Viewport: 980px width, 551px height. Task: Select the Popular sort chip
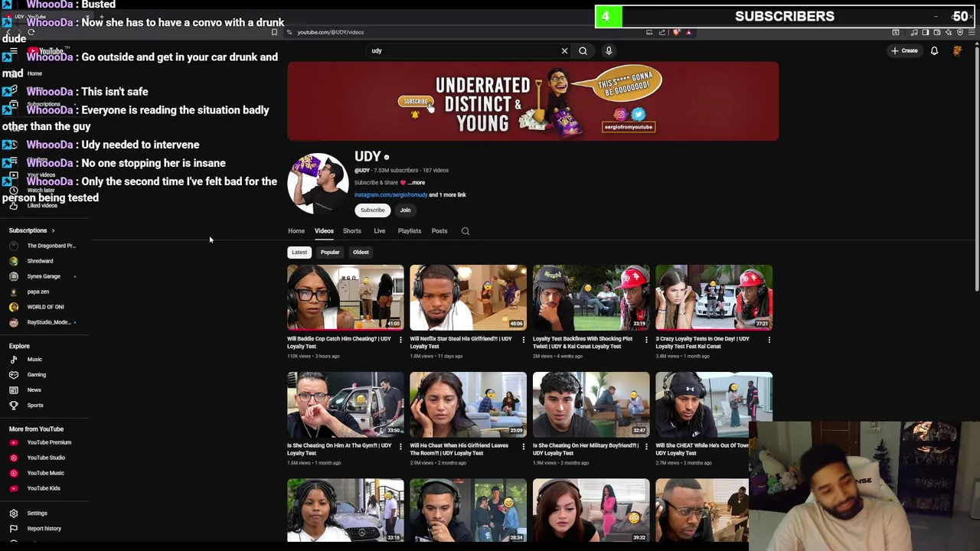(x=330, y=253)
